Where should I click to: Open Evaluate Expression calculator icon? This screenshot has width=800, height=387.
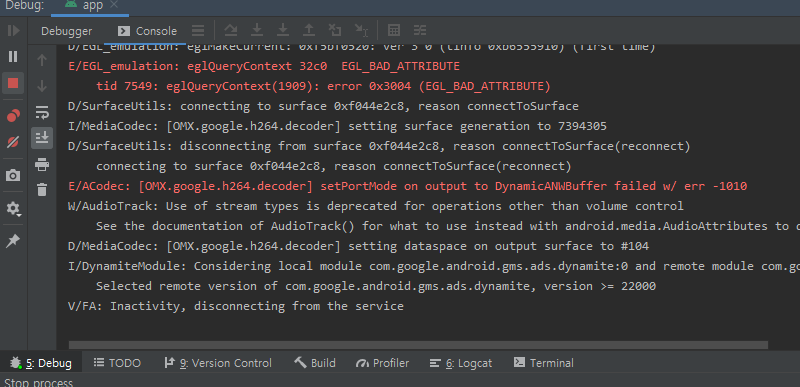394,31
